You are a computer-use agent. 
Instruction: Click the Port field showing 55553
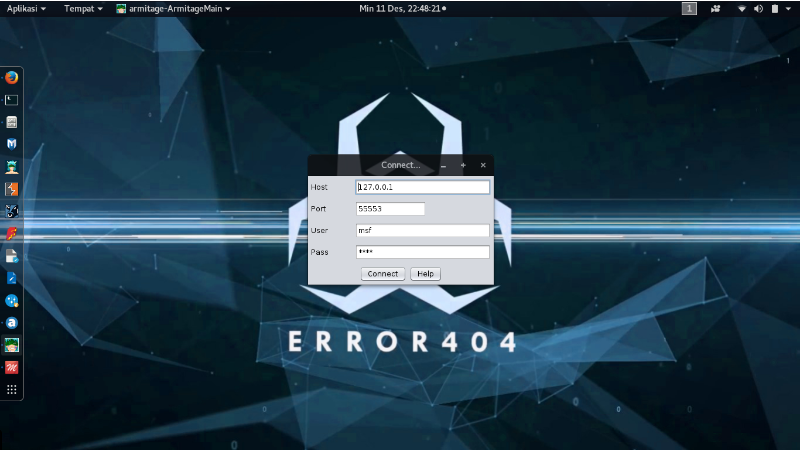(390, 209)
